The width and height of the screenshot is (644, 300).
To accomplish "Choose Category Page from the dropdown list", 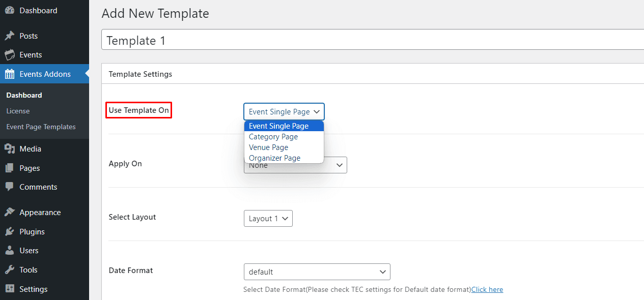I will coord(273,137).
